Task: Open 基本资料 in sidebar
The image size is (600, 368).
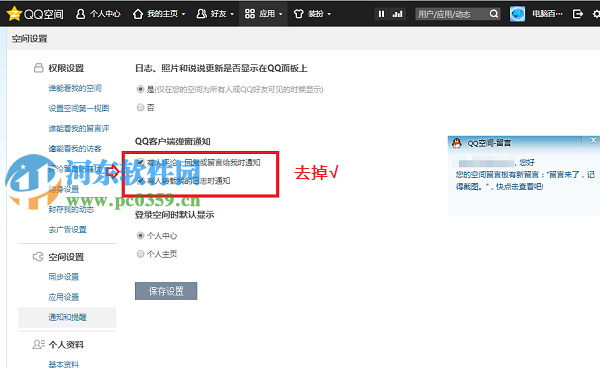Action: click(64, 364)
